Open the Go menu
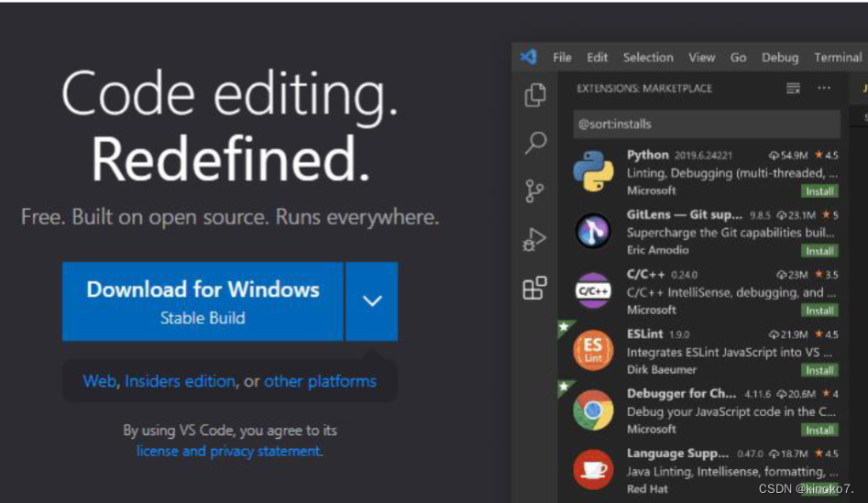This screenshot has height=503, width=868. pyautogui.click(x=738, y=58)
